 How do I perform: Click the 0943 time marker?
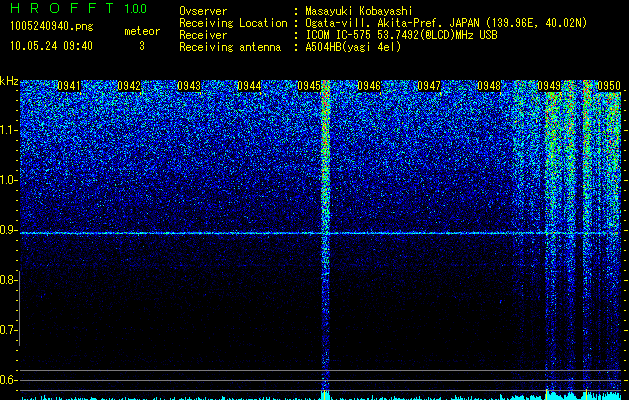189,86
